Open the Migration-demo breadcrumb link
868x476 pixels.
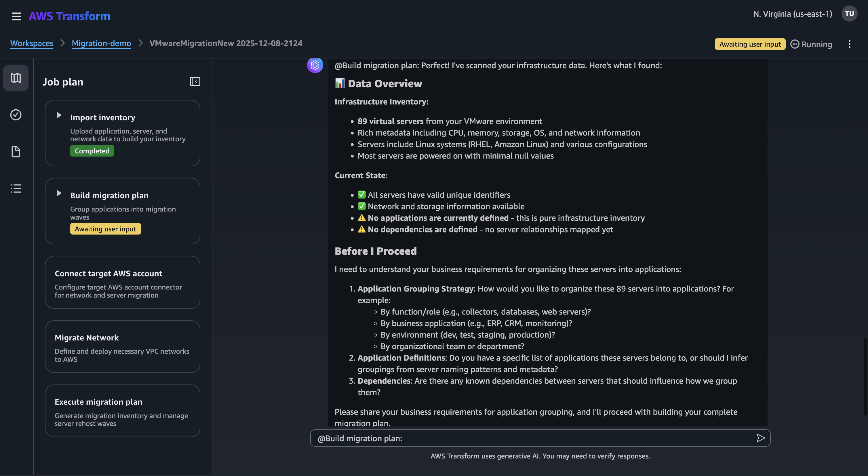tap(101, 43)
